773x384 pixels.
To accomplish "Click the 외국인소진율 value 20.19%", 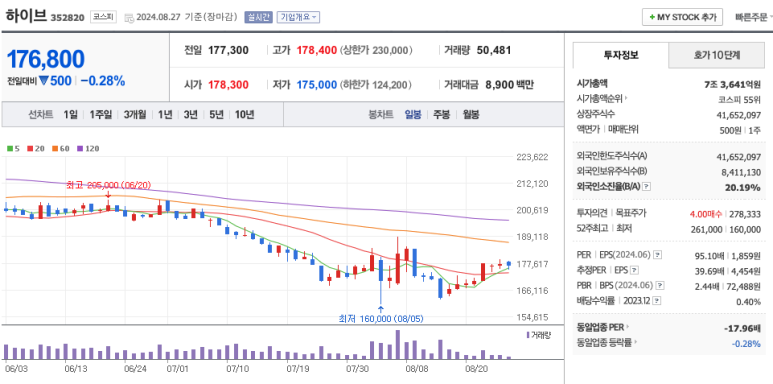I will pos(744,187).
